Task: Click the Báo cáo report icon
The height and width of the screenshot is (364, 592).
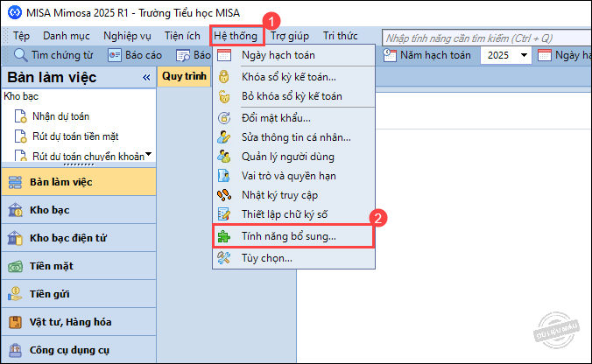Action: coord(115,55)
